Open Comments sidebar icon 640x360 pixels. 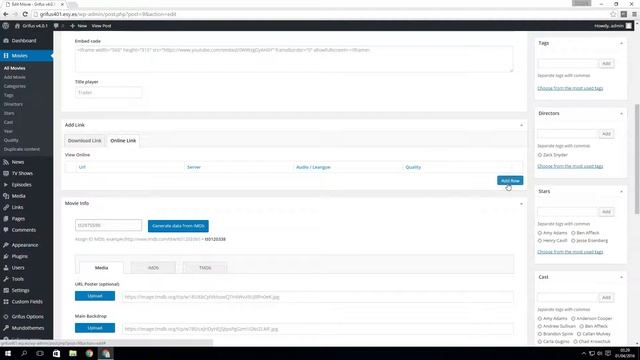(x=6, y=230)
